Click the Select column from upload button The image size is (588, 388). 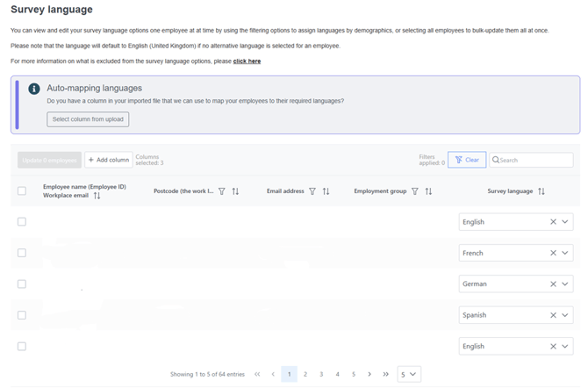(88, 119)
